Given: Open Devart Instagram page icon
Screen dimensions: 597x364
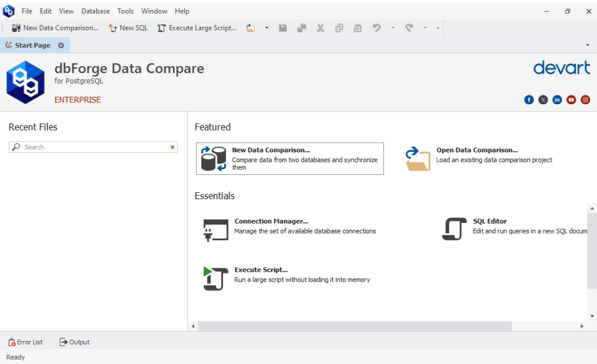Looking at the screenshot, I should click(585, 100).
